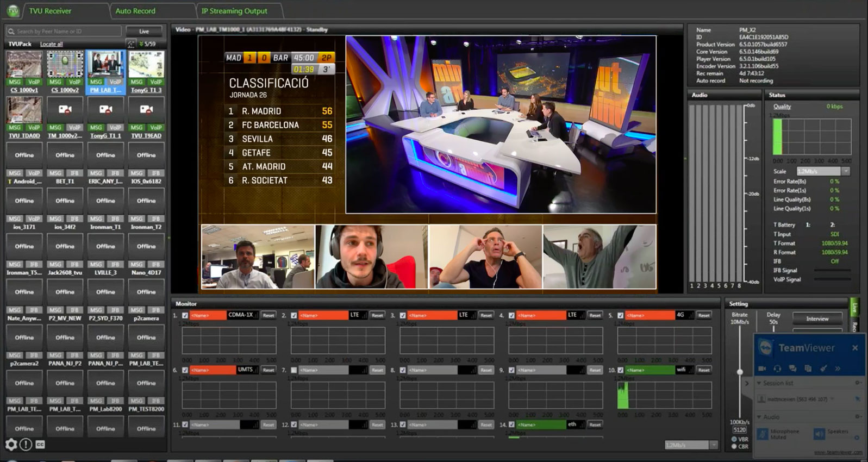Click the camera-off icon above TM_1000v2

[65, 109]
